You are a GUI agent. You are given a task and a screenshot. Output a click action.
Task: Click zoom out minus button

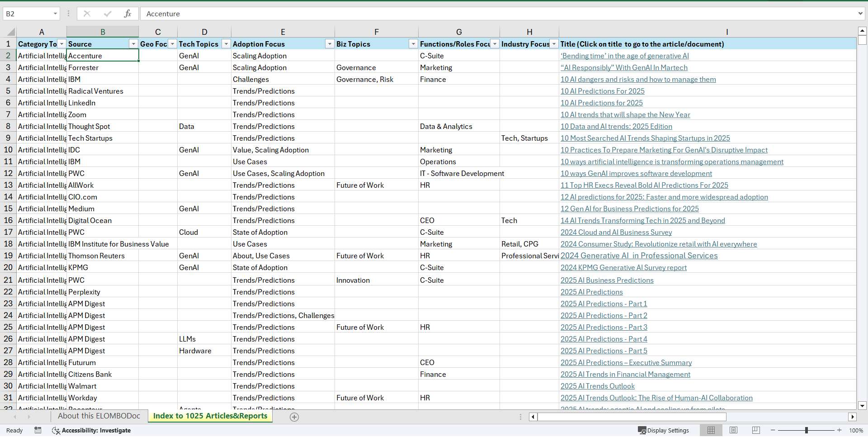point(773,430)
